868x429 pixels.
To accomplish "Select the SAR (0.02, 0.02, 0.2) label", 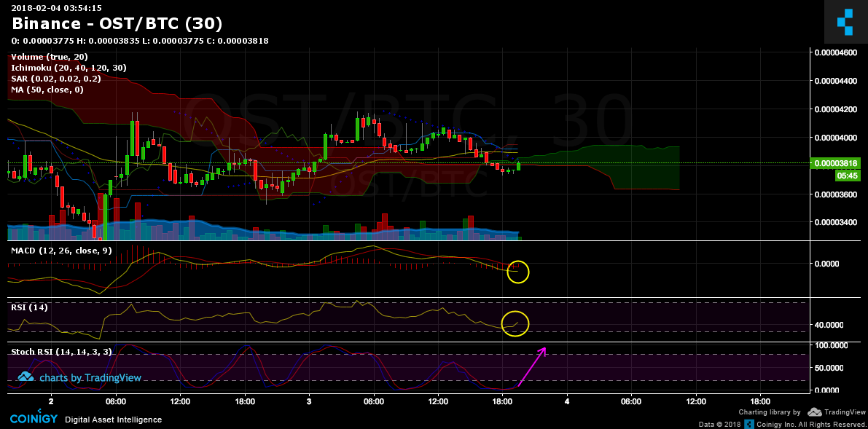I will coord(56,79).
